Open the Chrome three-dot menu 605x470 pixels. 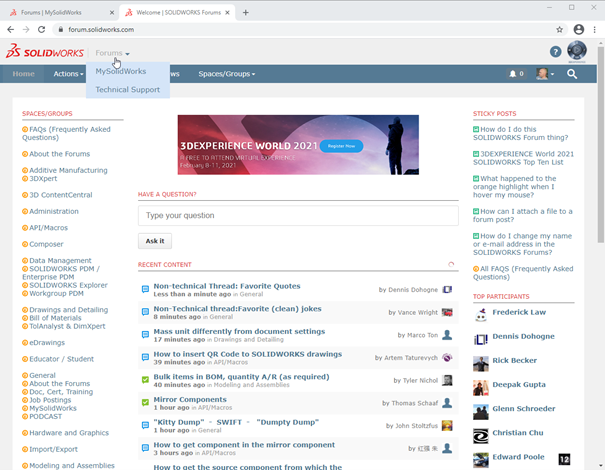point(594,29)
